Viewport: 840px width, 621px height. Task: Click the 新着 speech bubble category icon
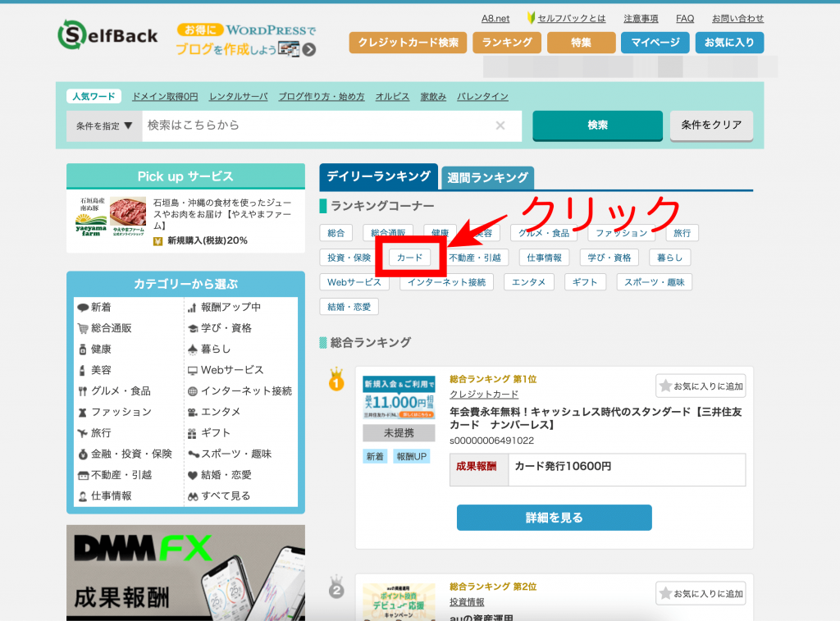coord(83,308)
